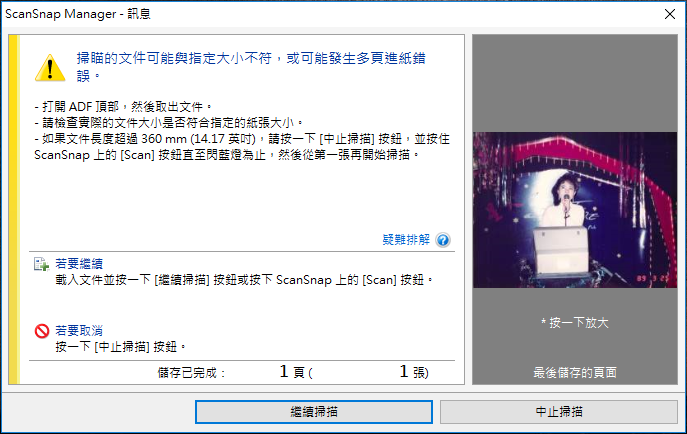This screenshot has height=434, width=687.
Task: Click the blue warning headline about size mismatch
Action: pyautogui.click(x=251, y=67)
